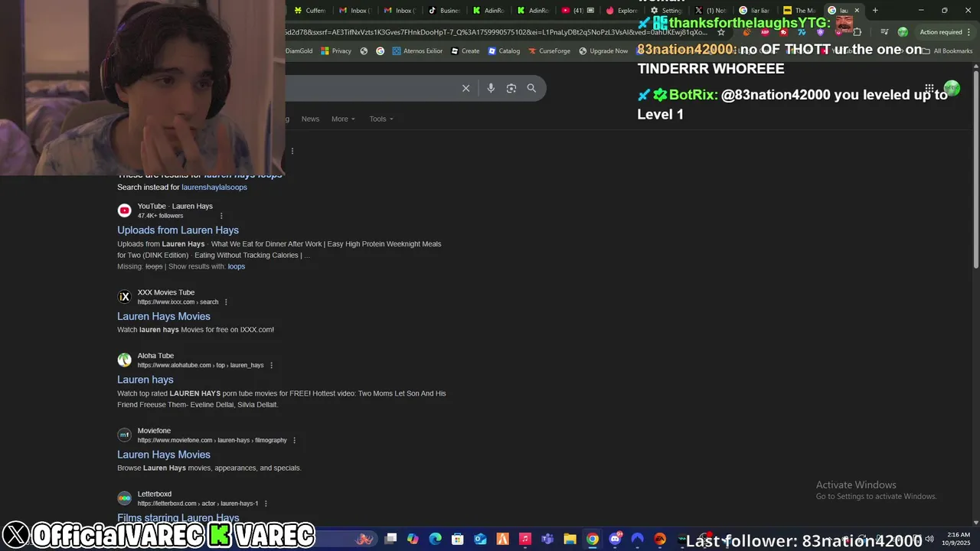Expand the Tools dropdown
Image resolution: width=980 pixels, height=551 pixels.
(381, 119)
